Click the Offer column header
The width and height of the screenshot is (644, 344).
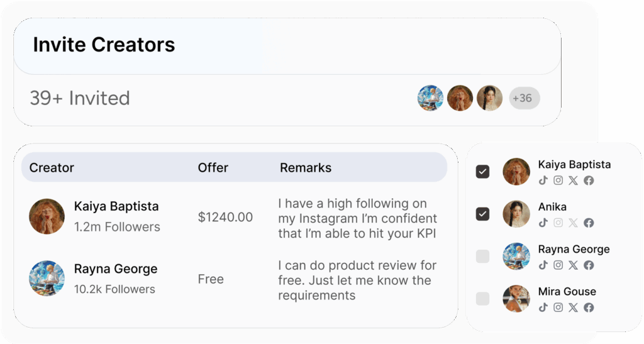213,167
